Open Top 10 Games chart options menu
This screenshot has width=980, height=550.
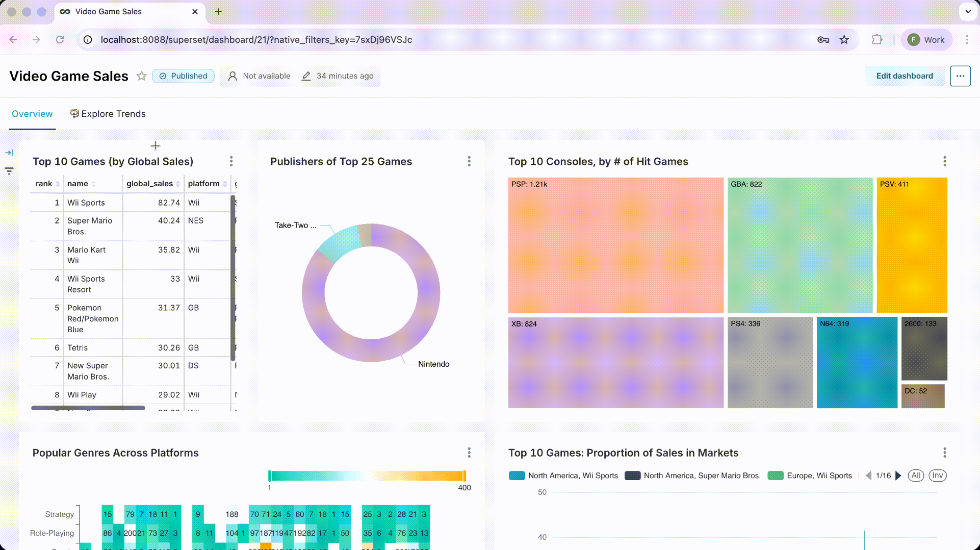point(231,162)
